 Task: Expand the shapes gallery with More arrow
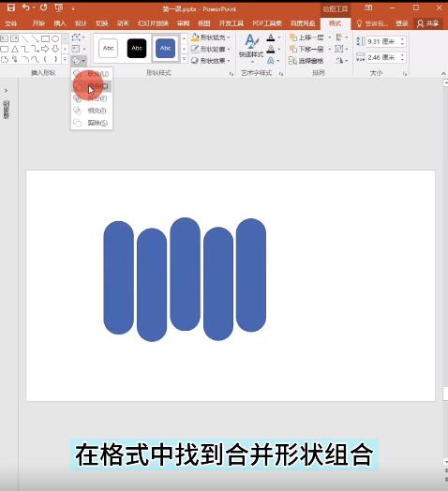click(65, 59)
